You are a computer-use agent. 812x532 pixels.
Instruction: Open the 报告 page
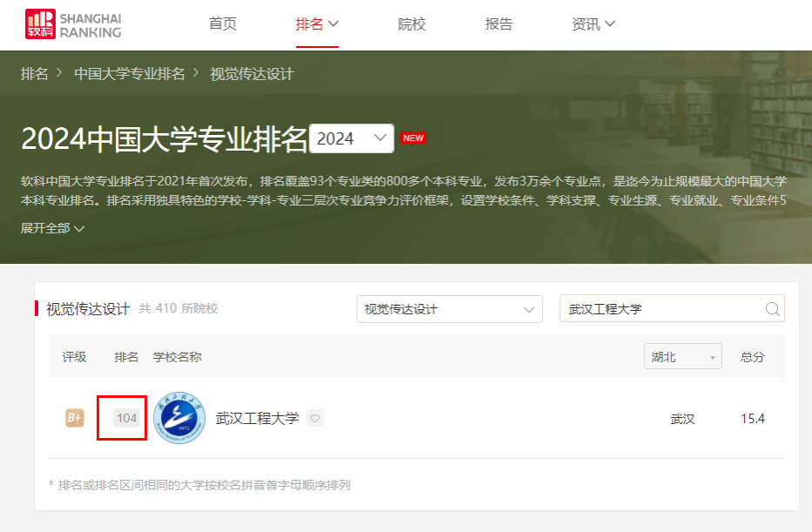[499, 24]
